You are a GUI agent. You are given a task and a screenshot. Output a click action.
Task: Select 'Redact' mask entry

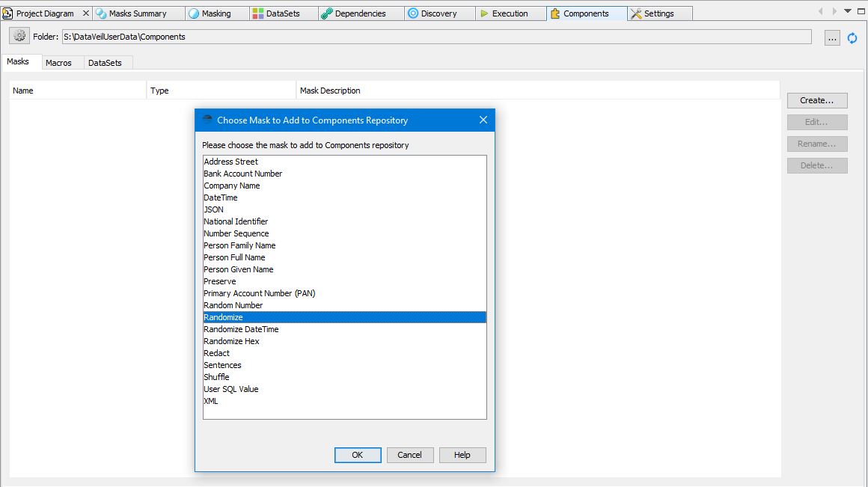345,353
